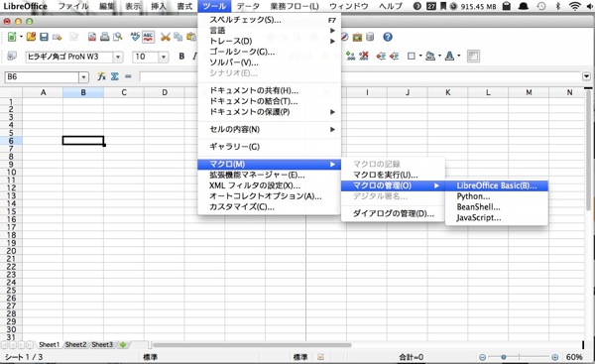
Task: Choose LibreOffice Basic(B)... in the submenu
Action: point(497,185)
